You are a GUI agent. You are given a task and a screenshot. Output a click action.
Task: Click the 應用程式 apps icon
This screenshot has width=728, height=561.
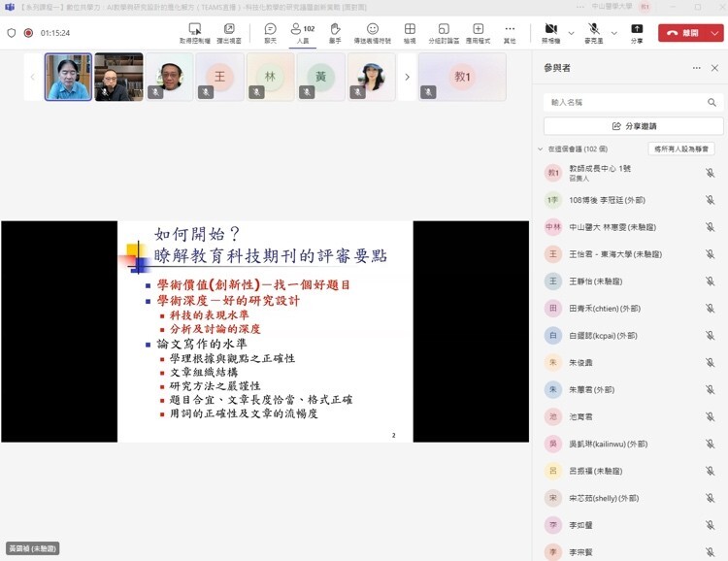pos(477,32)
